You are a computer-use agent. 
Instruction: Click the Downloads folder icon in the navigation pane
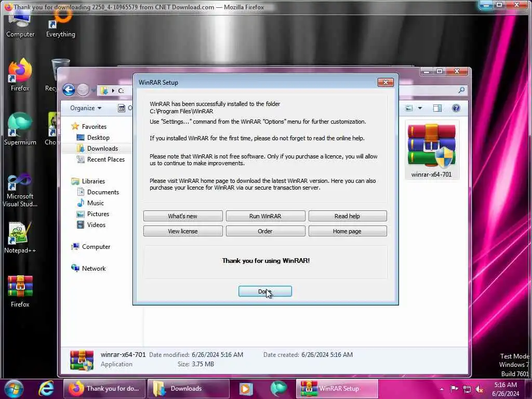pos(81,148)
